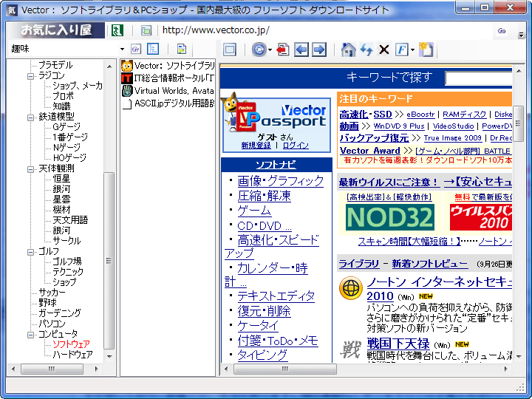
Task: Select the Nゲージ tree item
Action: [66, 148]
